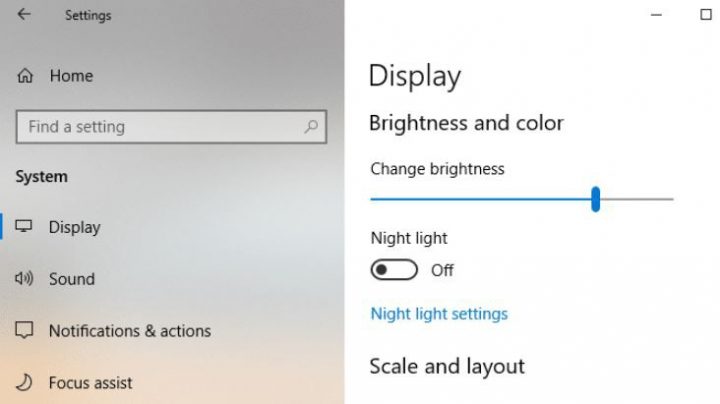
Task: Click the monitor icon beside Display
Action: pos(25,227)
